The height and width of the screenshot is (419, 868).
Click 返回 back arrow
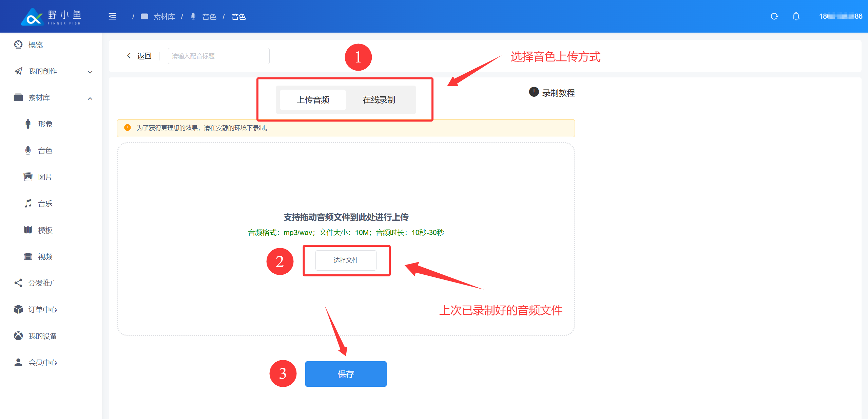(129, 56)
